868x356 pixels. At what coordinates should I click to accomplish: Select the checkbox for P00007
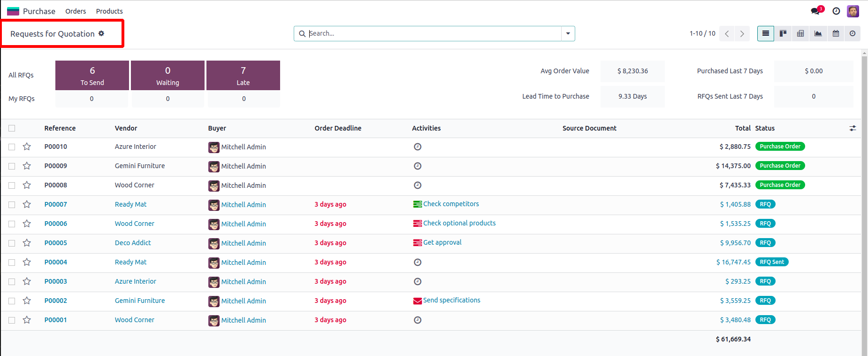click(x=12, y=204)
